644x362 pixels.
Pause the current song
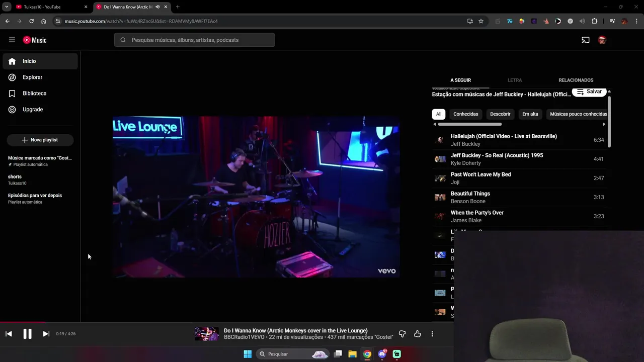click(27, 334)
